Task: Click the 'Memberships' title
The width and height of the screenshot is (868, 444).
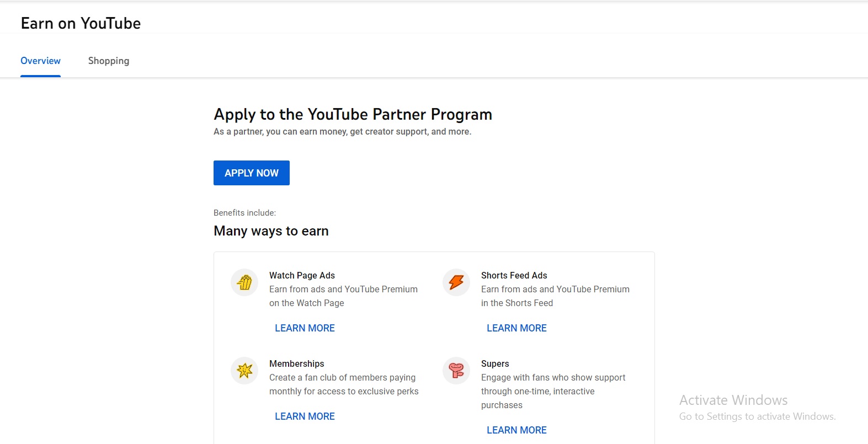Action: tap(296, 363)
